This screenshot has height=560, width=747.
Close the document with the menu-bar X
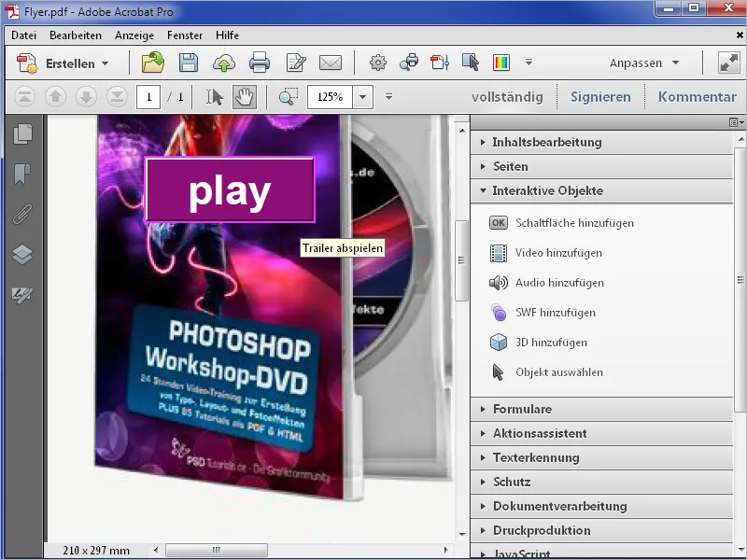point(740,35)
